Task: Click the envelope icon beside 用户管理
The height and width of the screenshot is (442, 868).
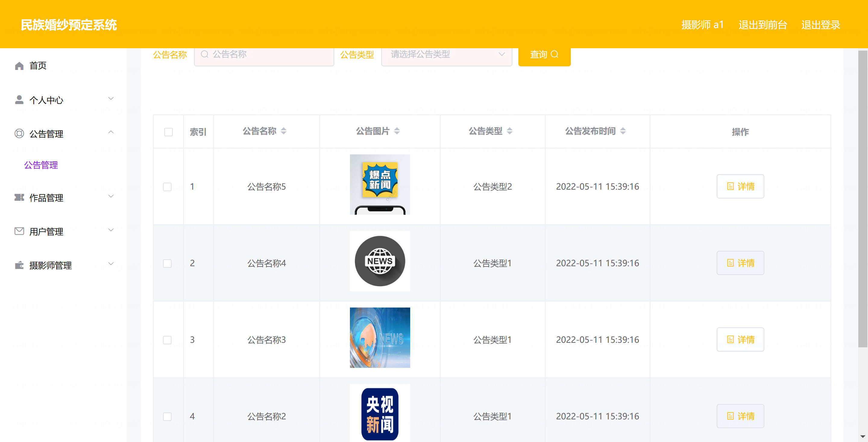Action: [x=19, y=231]
